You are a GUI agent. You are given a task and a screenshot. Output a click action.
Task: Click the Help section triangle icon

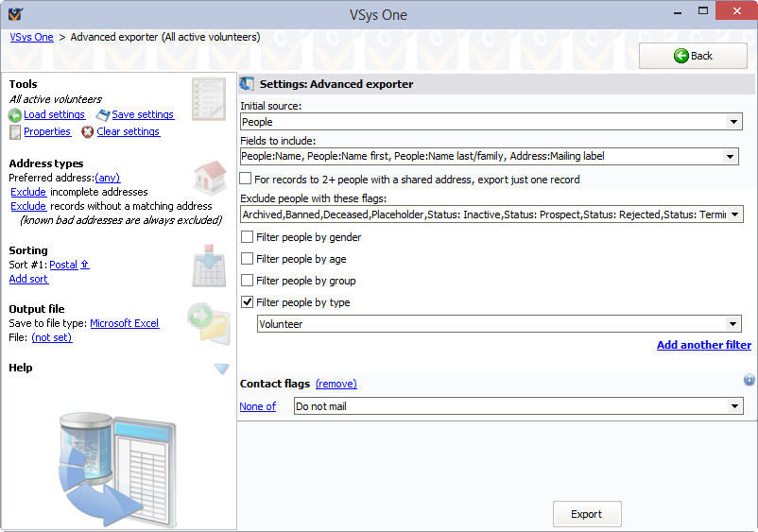[221, 369]
